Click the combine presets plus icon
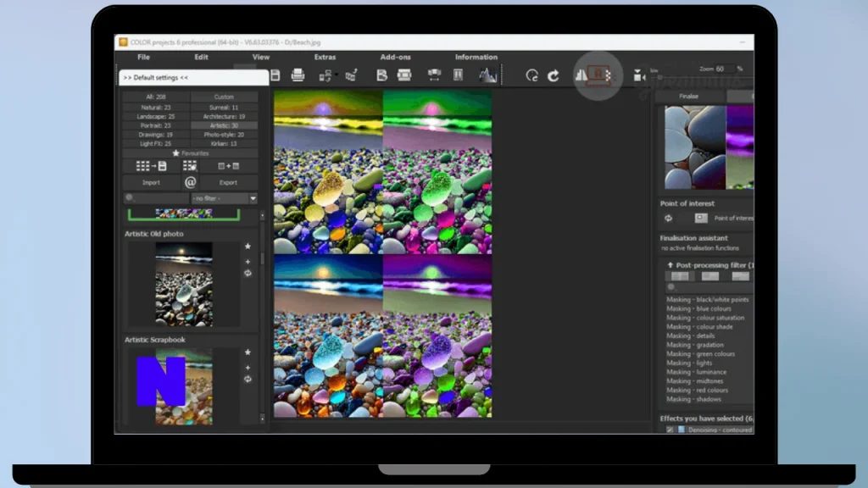Viewport: 868px width, 488px height. (228, 166)
